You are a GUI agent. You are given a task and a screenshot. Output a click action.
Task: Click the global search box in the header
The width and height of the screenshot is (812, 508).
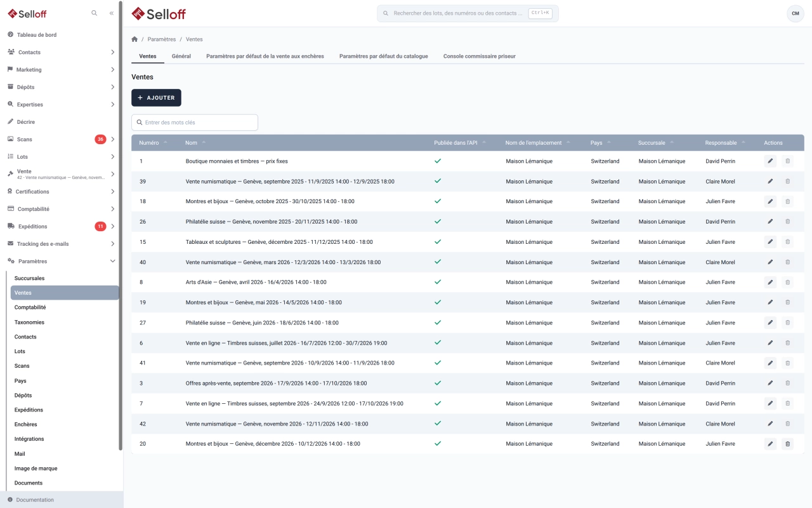(x=468, y=13)
